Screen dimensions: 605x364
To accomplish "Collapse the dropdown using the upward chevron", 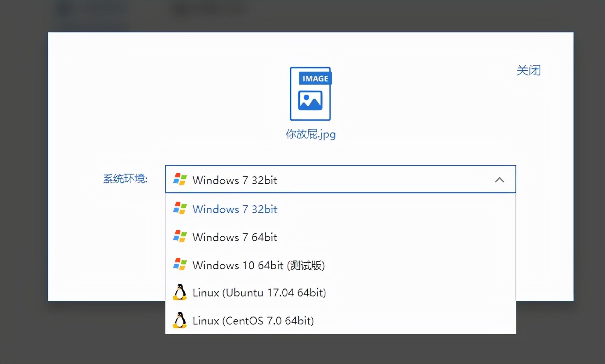I will 499,179.
